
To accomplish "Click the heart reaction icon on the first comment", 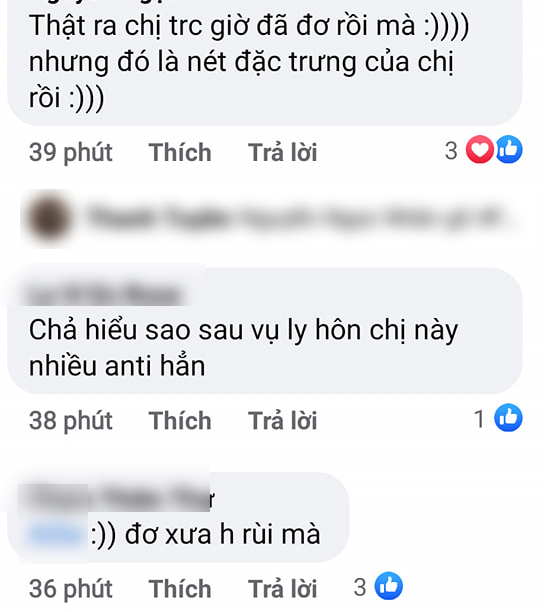I will click(480, 149).
